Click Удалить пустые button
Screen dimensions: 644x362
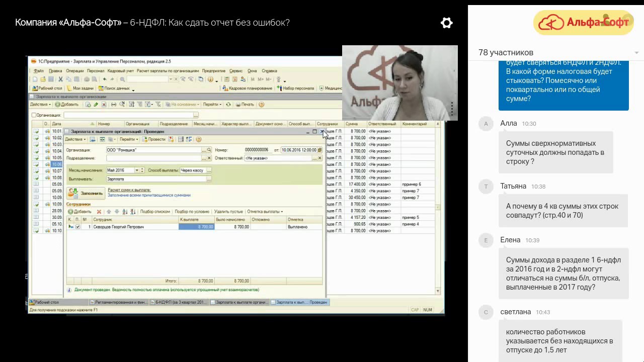click(x=228, y=212)
